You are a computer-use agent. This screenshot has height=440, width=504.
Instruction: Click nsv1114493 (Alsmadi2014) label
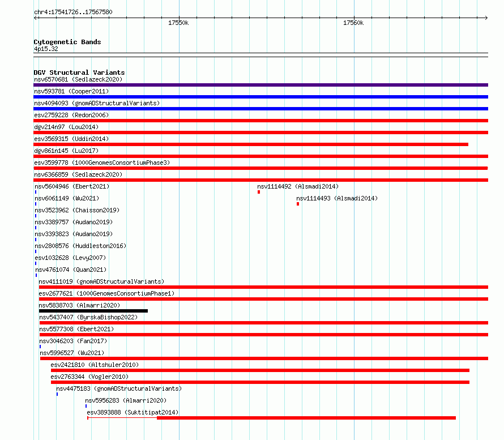[x=337, y=198]
